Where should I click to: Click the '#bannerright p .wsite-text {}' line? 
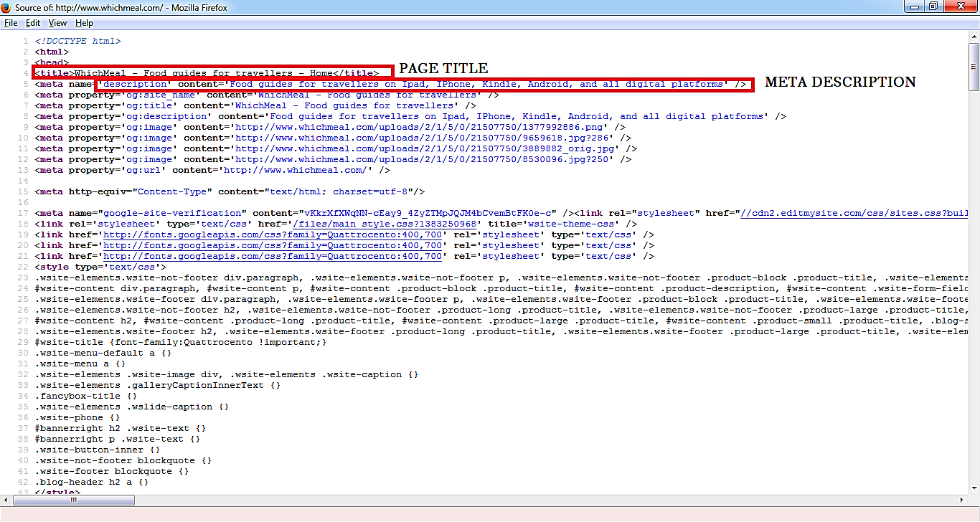pyautogui.click(x=118, y=439)
